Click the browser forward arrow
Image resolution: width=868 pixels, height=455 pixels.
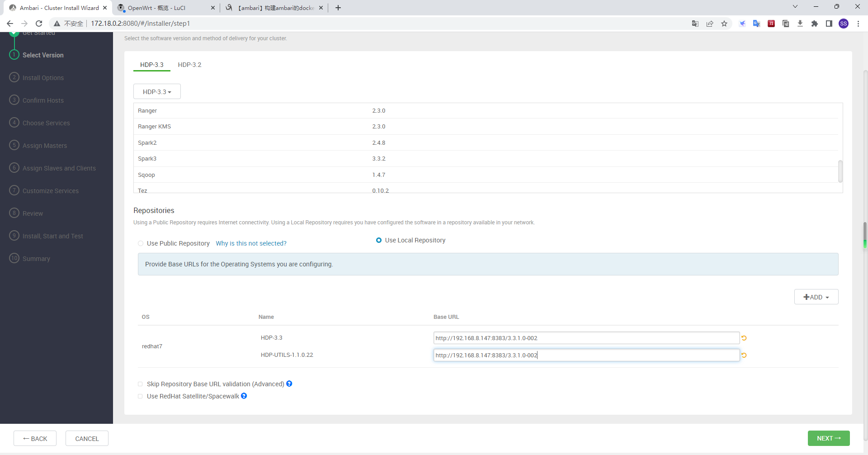pos(24,24)
